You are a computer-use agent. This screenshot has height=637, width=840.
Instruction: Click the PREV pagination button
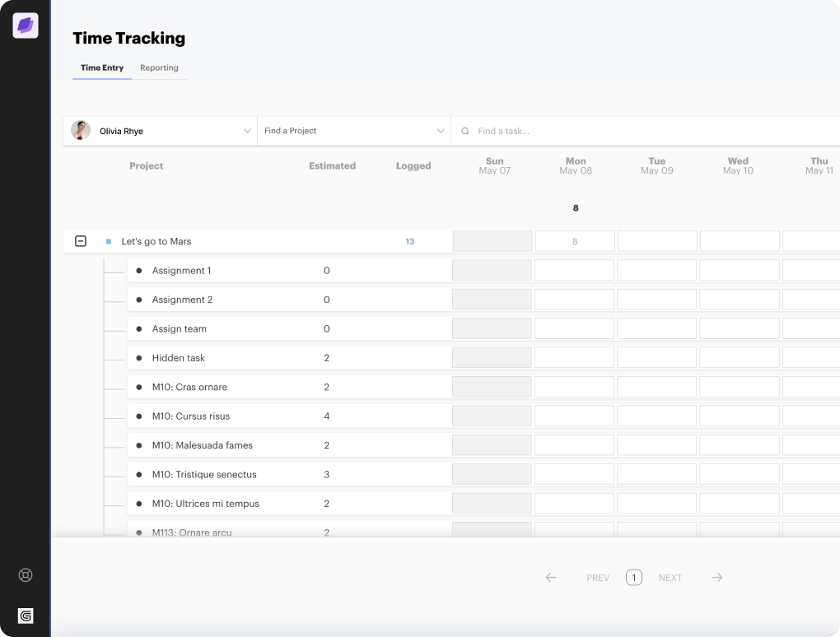pos(597,578)
